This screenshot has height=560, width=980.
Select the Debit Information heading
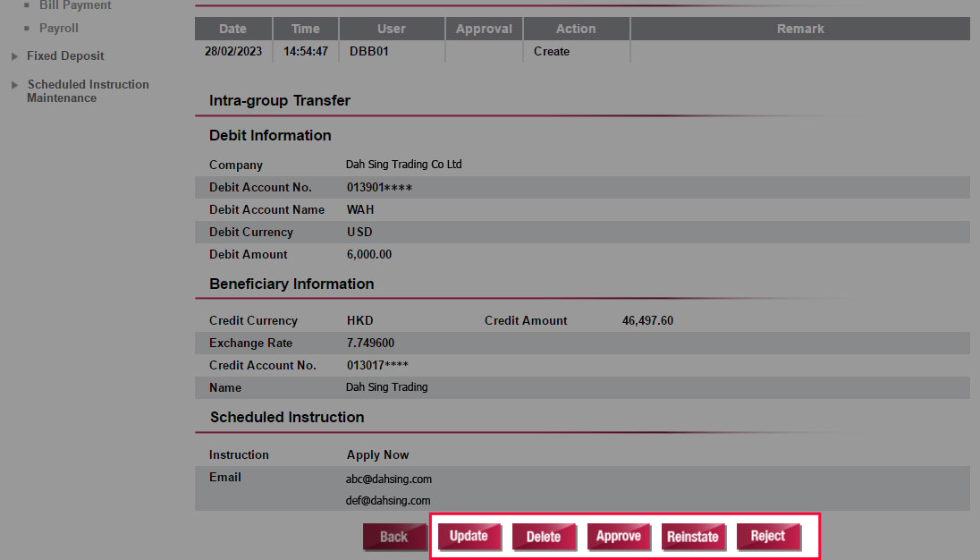tap(270, 136)
